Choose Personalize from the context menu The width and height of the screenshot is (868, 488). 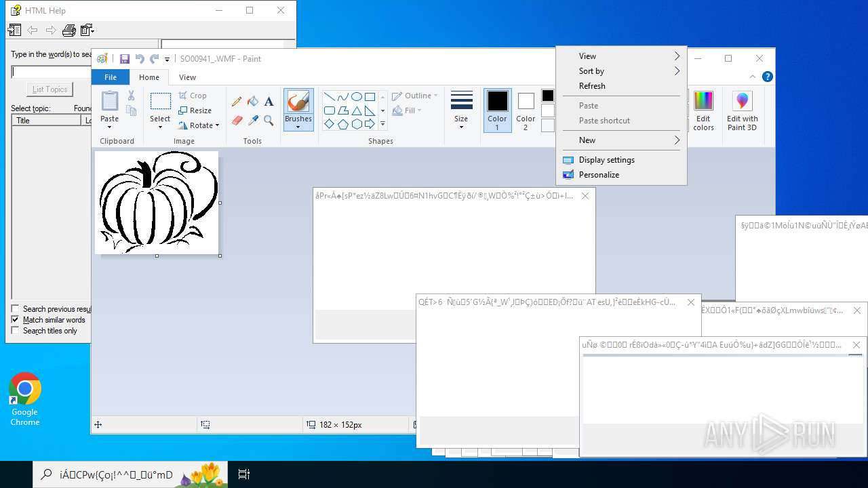click(x=621, y=175)
